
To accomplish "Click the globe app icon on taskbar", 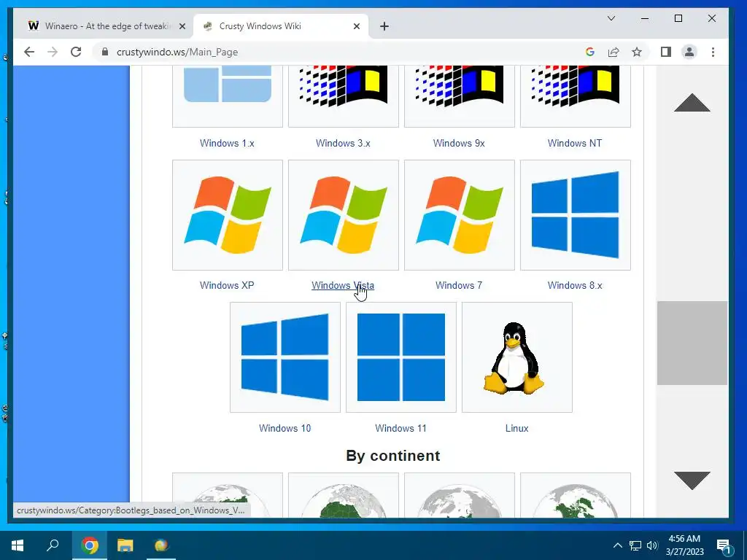I will click(161, 545).
